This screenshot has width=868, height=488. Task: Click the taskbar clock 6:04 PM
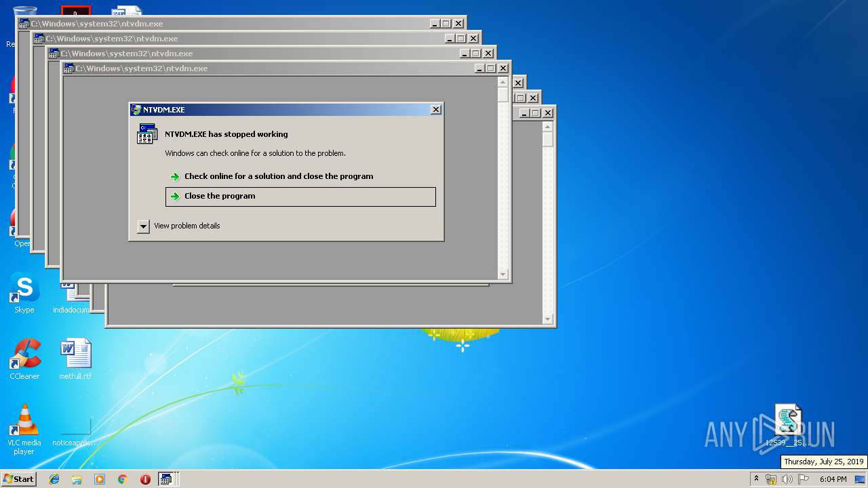833,479
